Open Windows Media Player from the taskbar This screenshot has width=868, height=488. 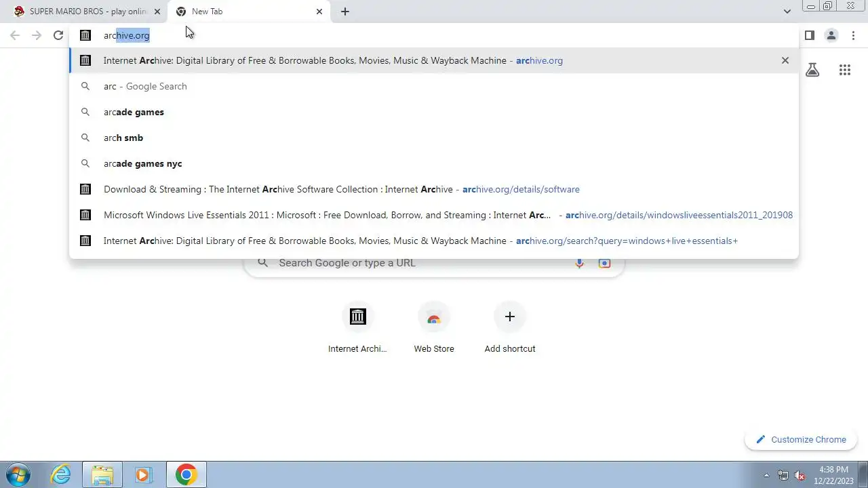(x=144, y=474)
